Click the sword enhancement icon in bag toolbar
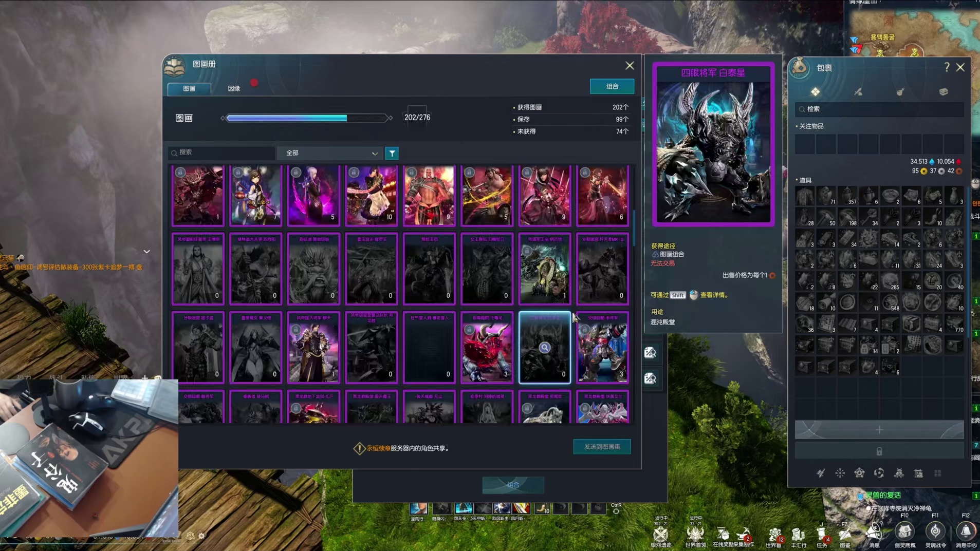This screenshot has height=551, width=980. point(821,473)
